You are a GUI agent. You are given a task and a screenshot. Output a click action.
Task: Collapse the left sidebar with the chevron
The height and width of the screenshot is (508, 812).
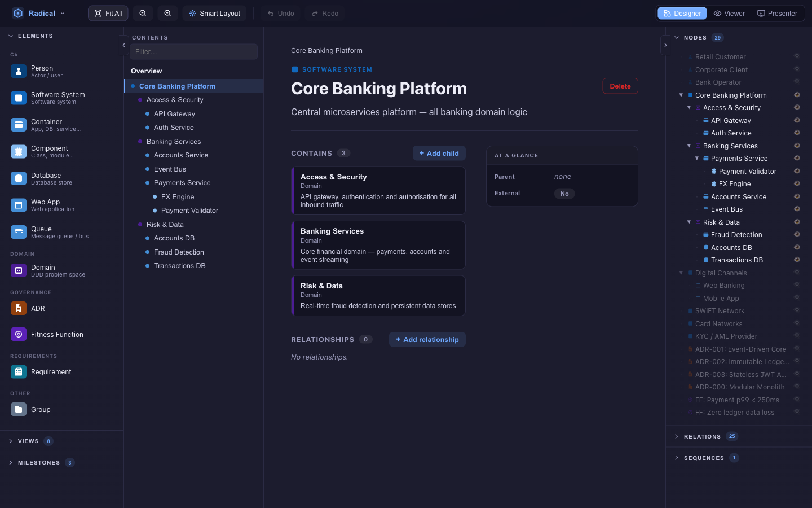[x=123, y=45]
